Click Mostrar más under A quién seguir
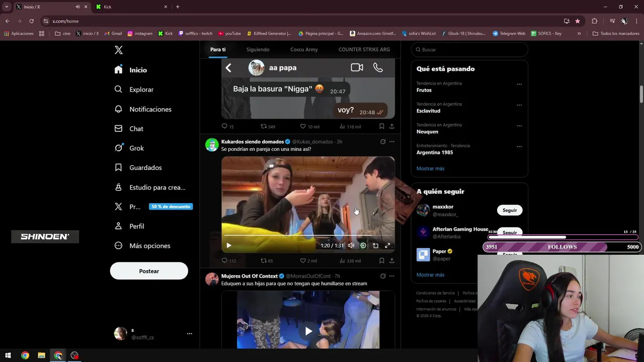This screenshot has width=644, height=362. [430, 275]
